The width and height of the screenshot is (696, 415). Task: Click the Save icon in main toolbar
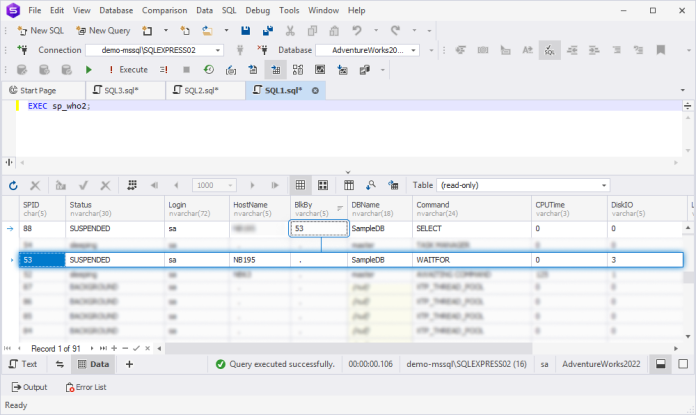pyautogui.click(x=246, y=31)
